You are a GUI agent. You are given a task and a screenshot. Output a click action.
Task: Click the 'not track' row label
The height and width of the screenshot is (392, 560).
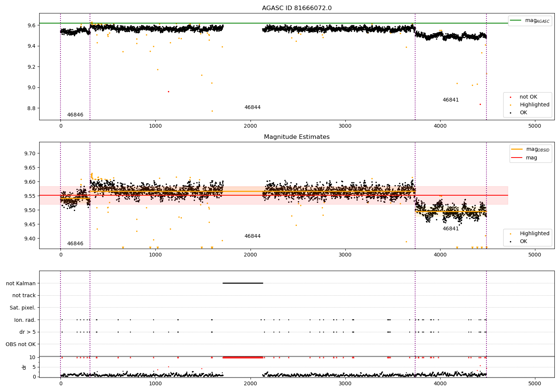pyautogui.click(x=24, y=296)
